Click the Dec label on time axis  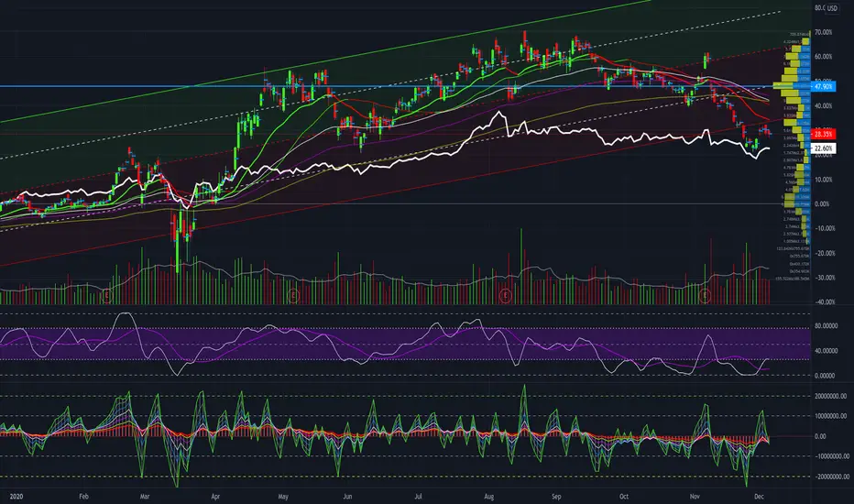(760, 497)
